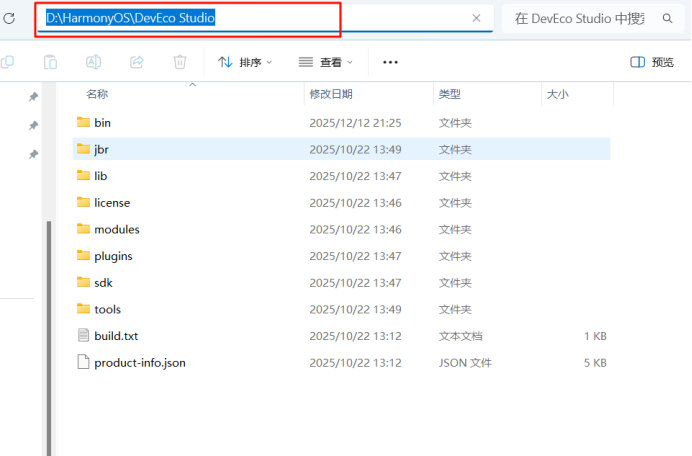Click the date 2025/12/12 21:25 of bin
The width and height of the screenshot is (692, 456).
click(x=355, y=123)
